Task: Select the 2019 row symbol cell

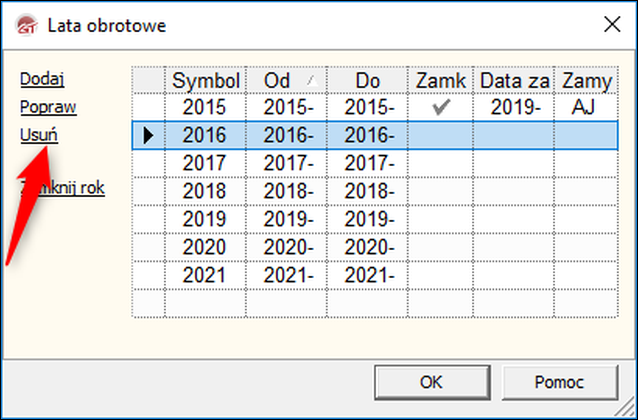Action: [x=205, y=219]
